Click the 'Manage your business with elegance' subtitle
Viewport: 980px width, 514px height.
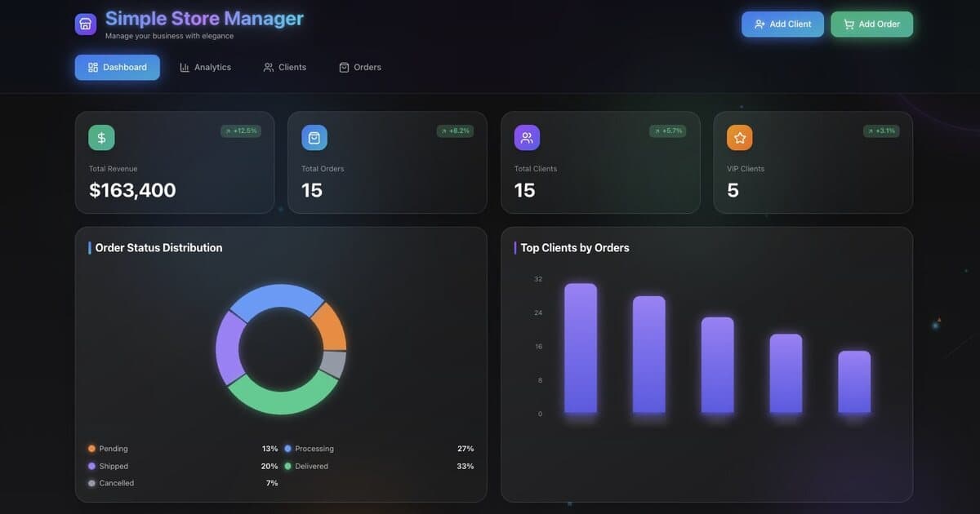coord(169,36)
